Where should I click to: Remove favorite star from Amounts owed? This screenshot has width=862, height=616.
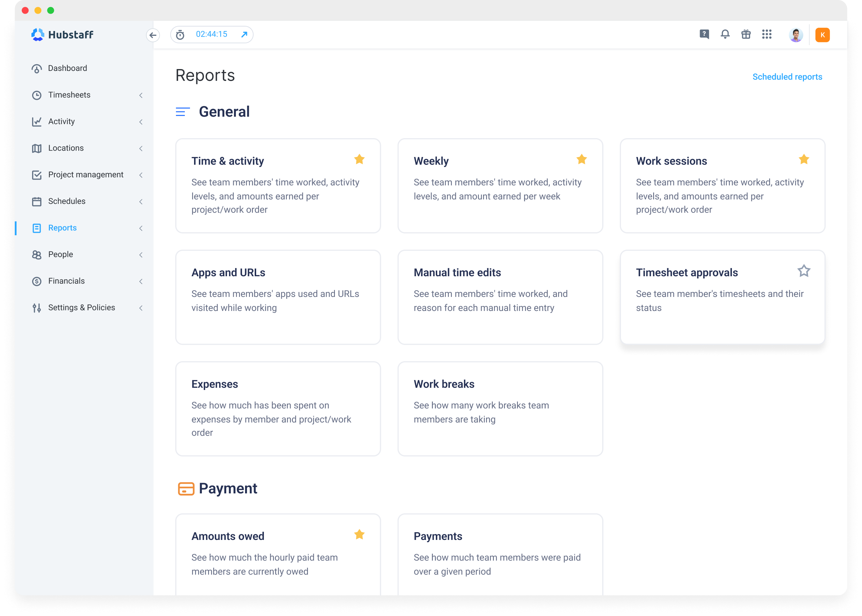(x=359, y=534)
